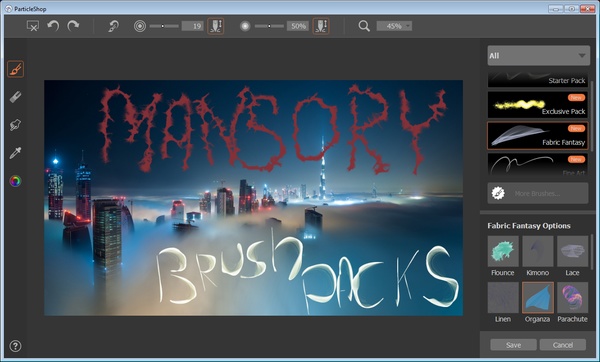600x362 pixels.
Task: Open Help via the question mark icon
Action: (x=15, y=346)
